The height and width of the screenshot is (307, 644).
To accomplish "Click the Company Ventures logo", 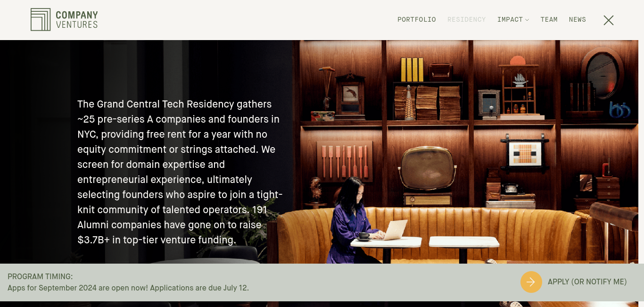I will point(64,20).
